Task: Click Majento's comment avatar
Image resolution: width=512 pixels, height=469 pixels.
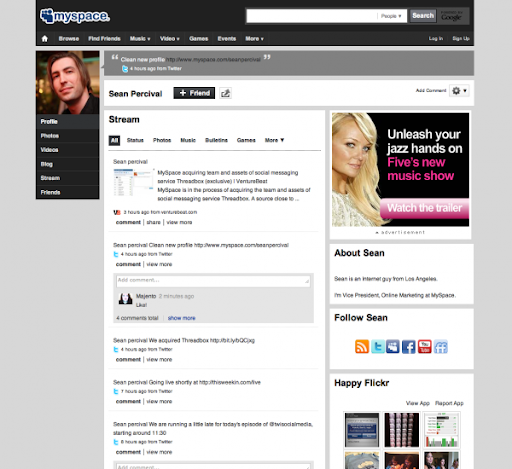Action: 126,298
